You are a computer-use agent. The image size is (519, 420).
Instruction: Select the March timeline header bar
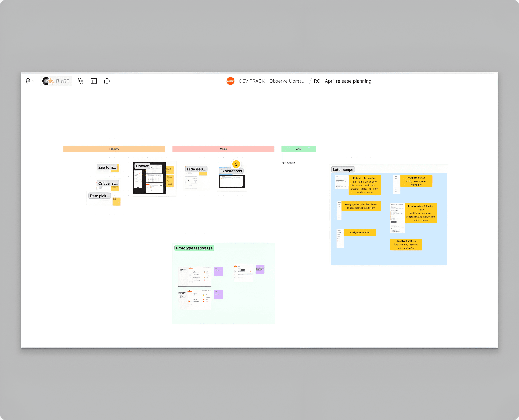click(223, 149)
